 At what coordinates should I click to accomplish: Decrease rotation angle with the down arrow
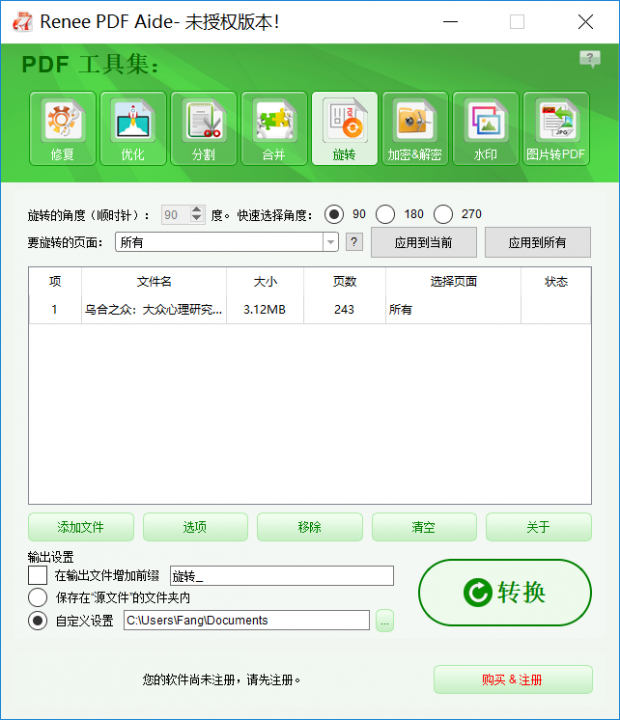click(197, 218)
